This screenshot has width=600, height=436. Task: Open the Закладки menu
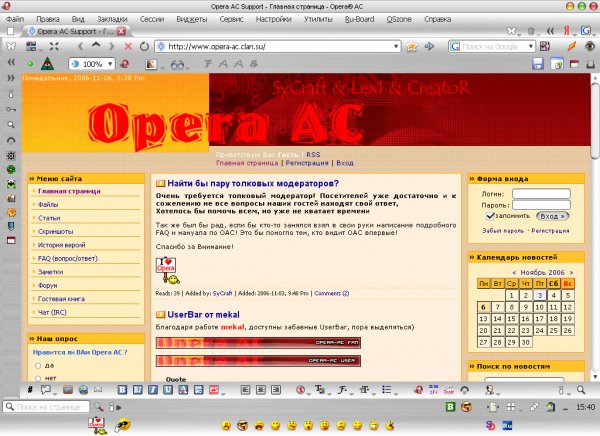pos(112,19)
